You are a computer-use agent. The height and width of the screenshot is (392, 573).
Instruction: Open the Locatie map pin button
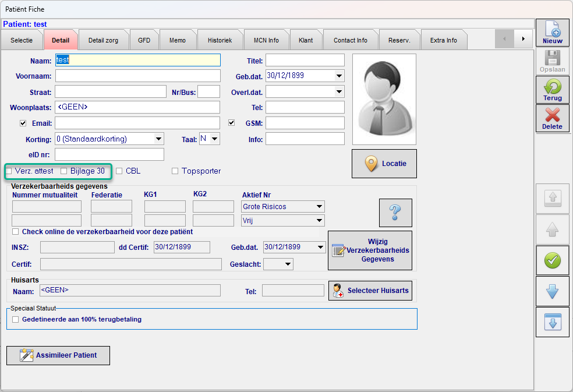click(x=384, y=164)
